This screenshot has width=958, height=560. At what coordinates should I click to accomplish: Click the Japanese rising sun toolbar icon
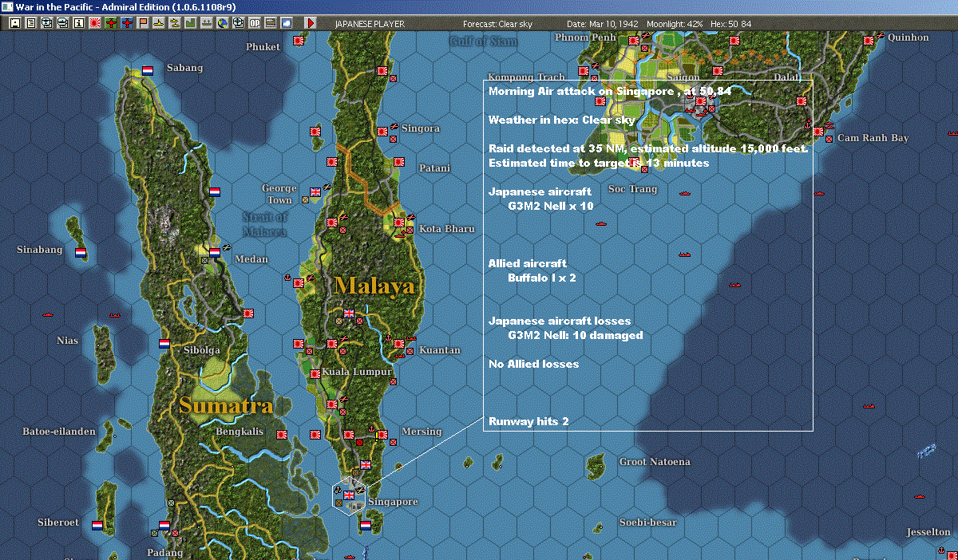pos(94,23)
